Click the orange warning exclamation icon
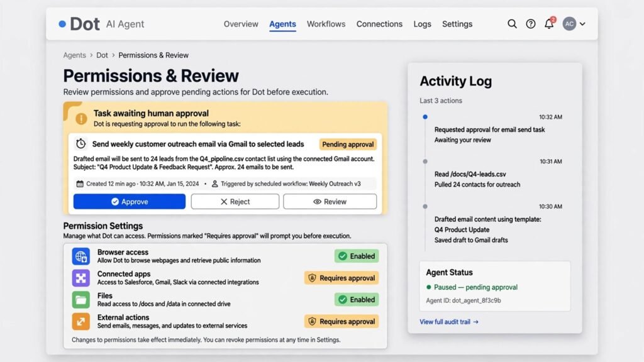Viewport: 644px width, 362px height. pyautogui.click(x=81, y=119)
